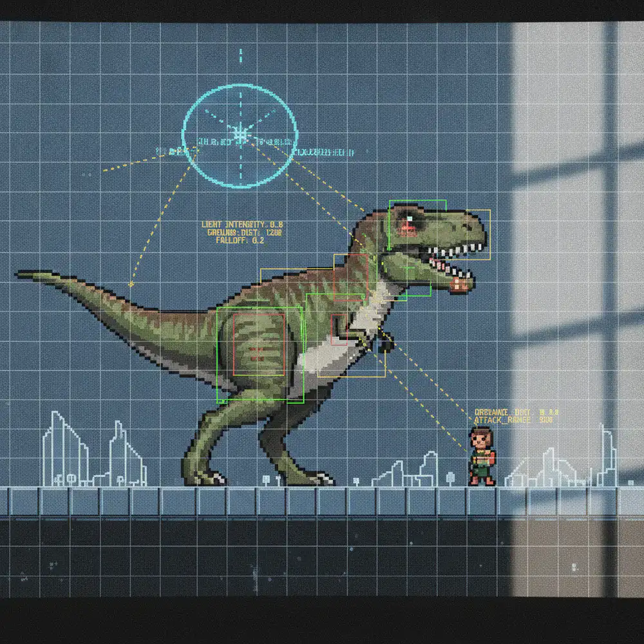Click the yellow light ray arrowhead near tail
This screenshot has height=644, width=644.
pos(131,284)
